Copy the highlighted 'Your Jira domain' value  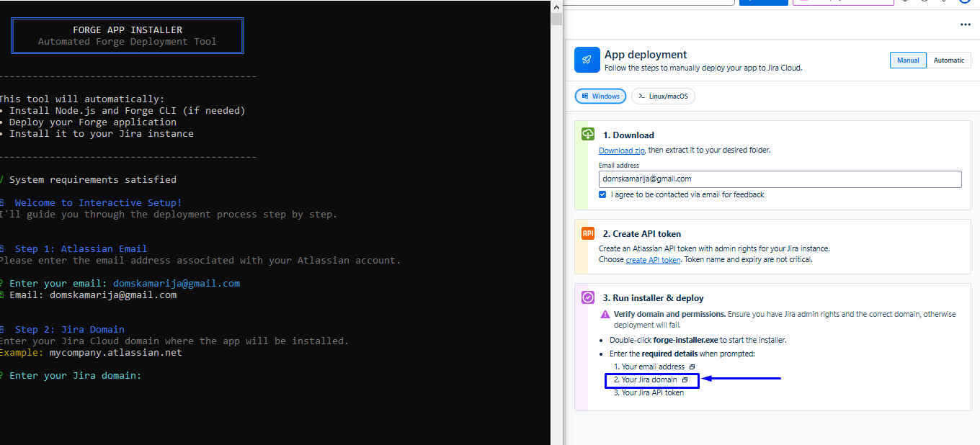click(x=683, y=379)
